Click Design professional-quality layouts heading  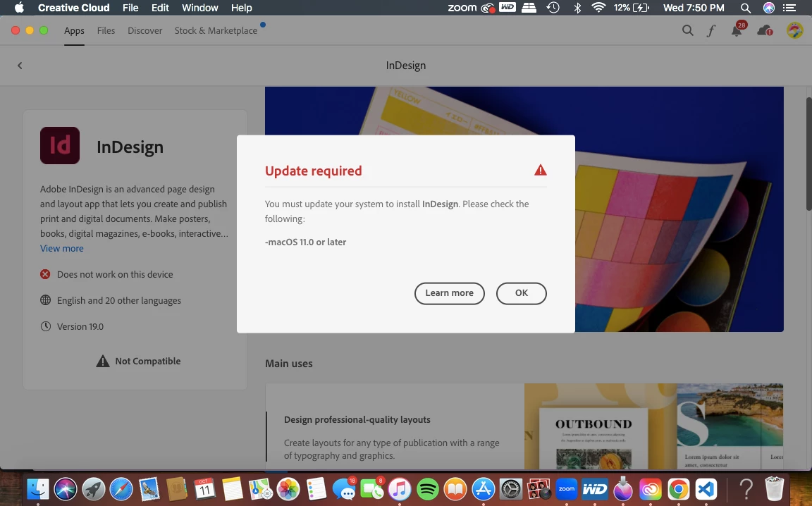(357, 419)
